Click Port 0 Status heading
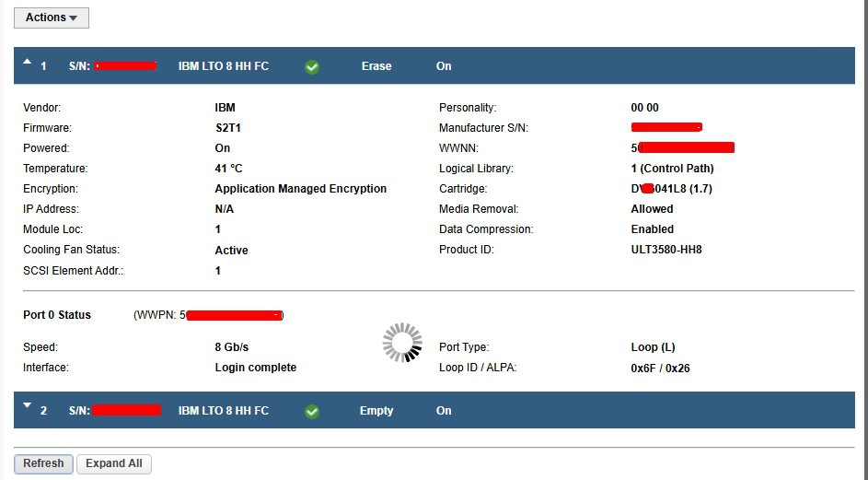Image resolution: width=868 pixels, height=480 pixels. point(57,315)
